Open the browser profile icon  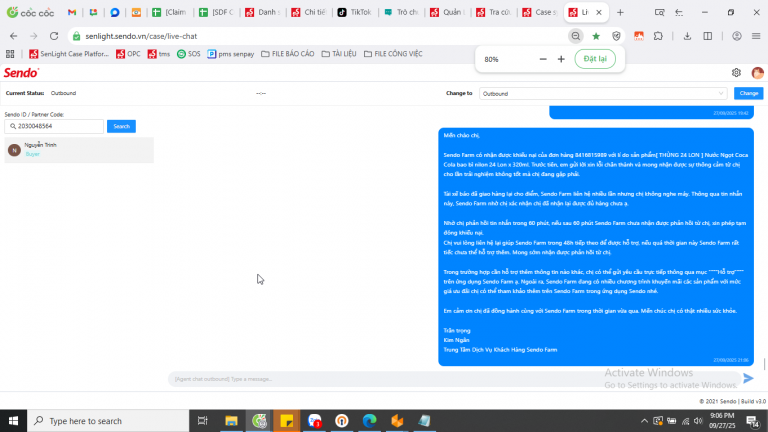tap(737, 36)
